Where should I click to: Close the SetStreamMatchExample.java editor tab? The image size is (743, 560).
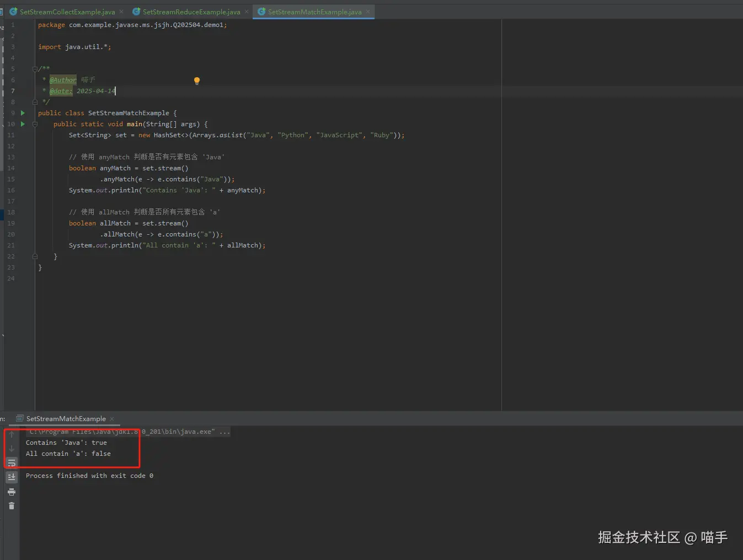click(x=368, y=12)
